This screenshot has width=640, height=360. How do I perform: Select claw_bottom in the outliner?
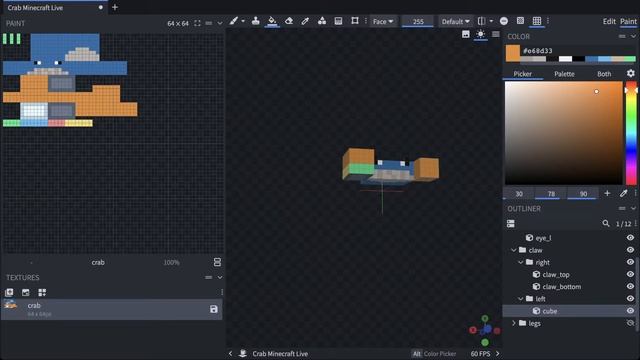pos(562,287)
